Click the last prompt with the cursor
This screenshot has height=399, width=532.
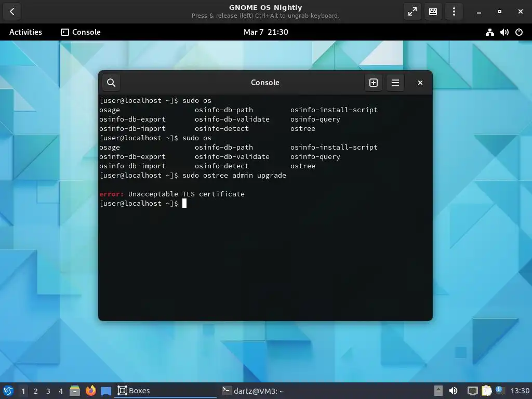click(142, 203)
